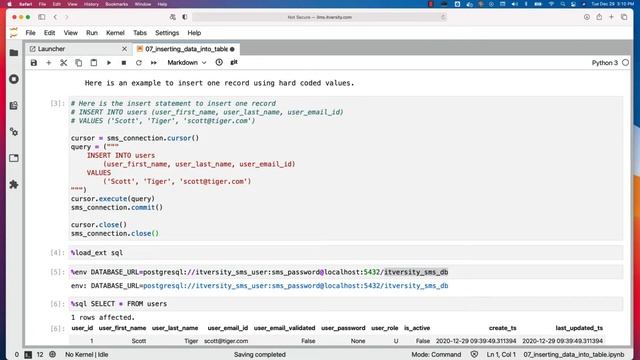
Task: Click Ln 1, Col 1 indicator
Action: [501, 355]
